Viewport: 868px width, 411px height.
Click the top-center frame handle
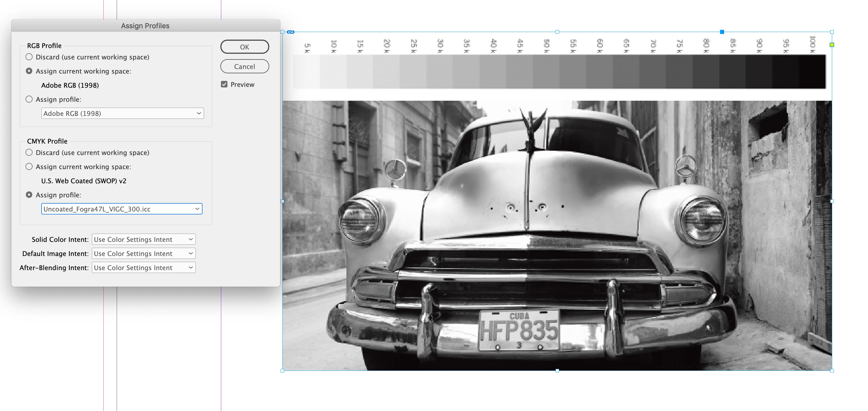tap(557, 32)
